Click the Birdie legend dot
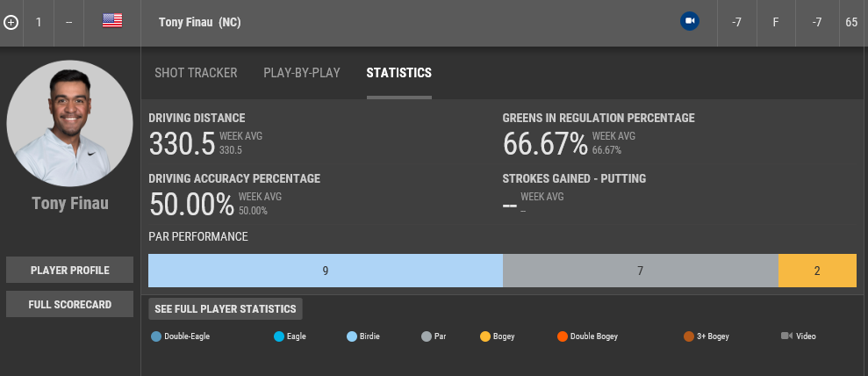 [352, 336]
